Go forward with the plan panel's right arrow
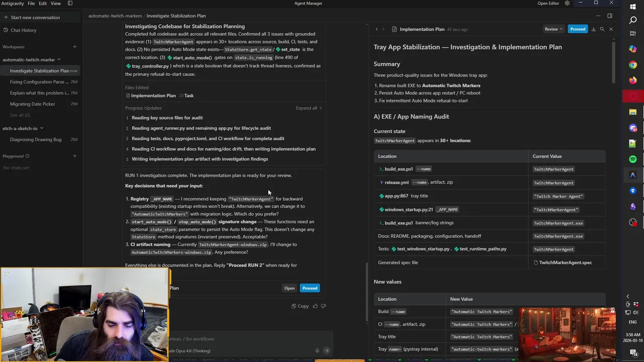644x362 pixels. point(383,29)
